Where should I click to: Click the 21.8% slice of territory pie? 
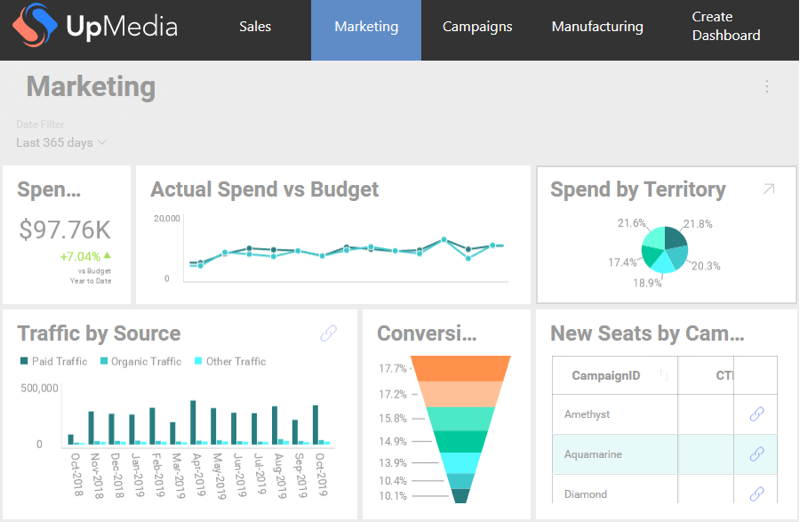coord(675,238)
